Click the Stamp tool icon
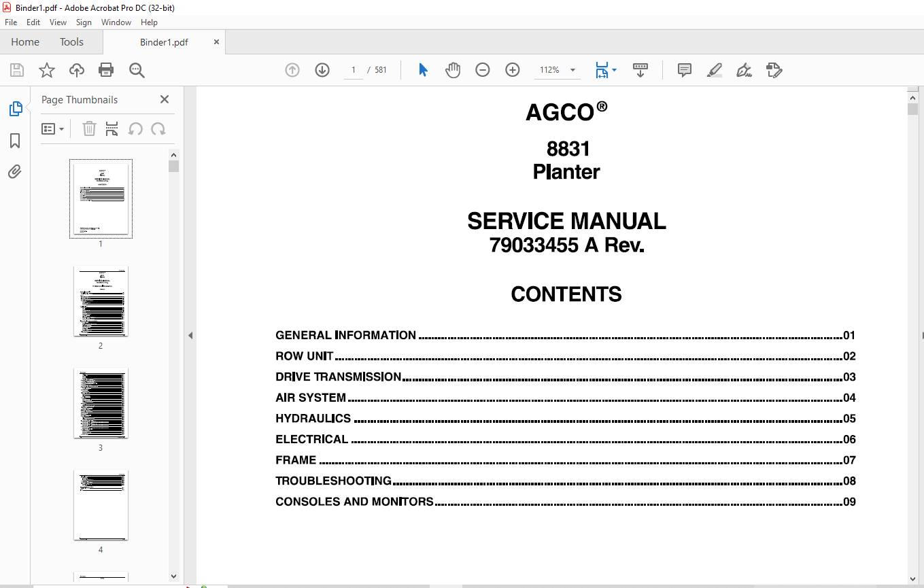Viewport: 924px width, 588px height. tap(774, 70)
